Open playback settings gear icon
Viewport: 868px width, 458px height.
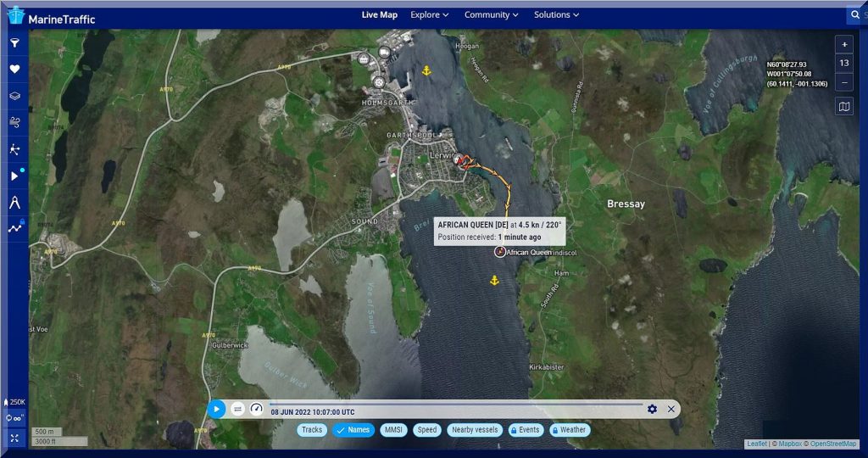pyautogui.click(x=652, y=409)
